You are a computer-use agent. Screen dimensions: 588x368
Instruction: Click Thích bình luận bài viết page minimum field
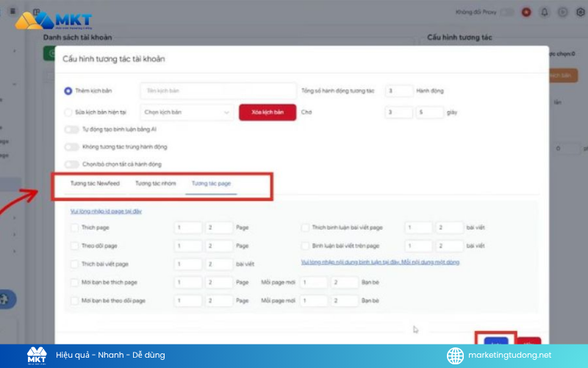click(418, 227)
